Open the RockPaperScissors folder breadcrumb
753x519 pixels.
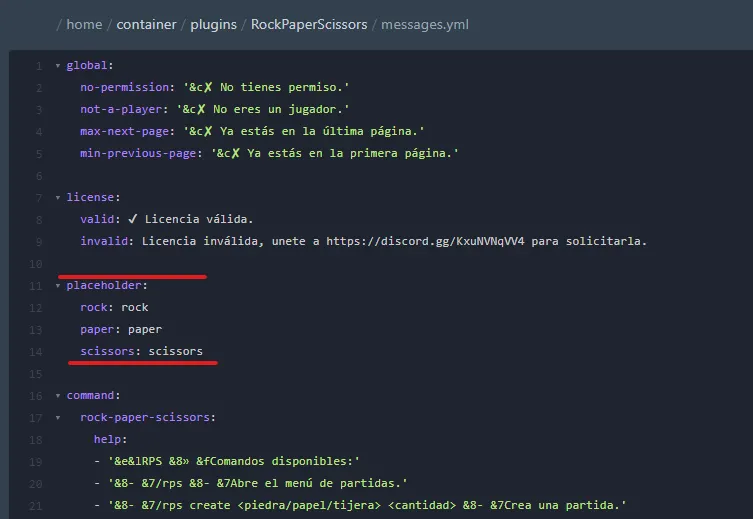pos(309,24)
